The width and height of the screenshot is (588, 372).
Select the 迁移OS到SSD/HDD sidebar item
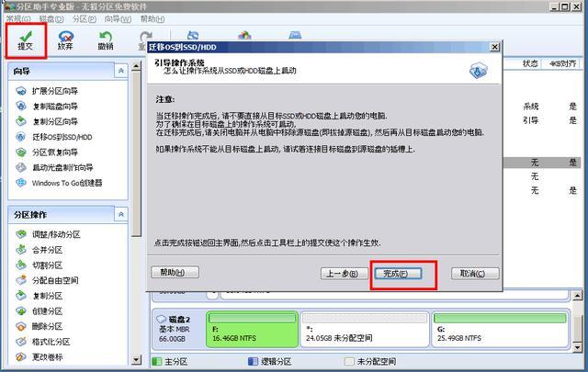pos(62,137)
